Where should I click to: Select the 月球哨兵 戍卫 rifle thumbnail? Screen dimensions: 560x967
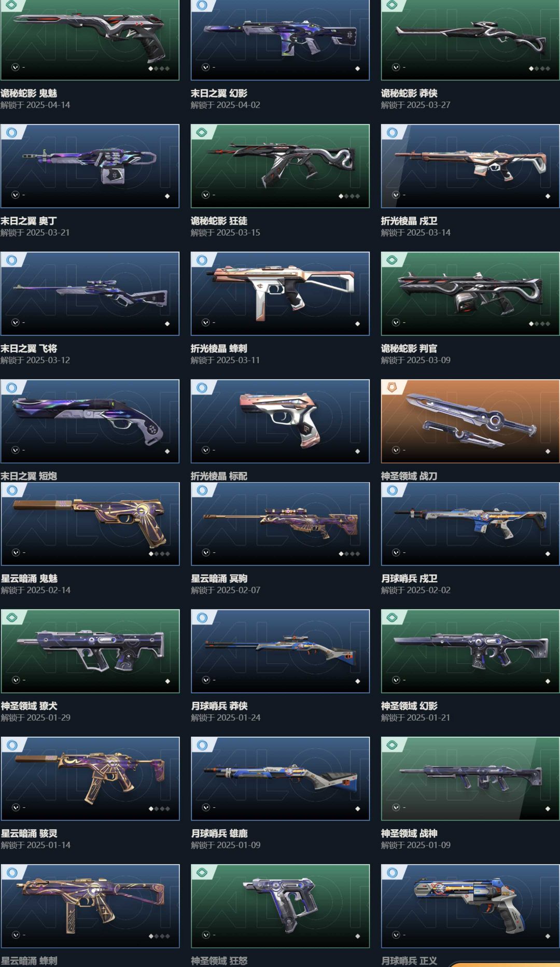pyautogui.click(x=470, y=524)
